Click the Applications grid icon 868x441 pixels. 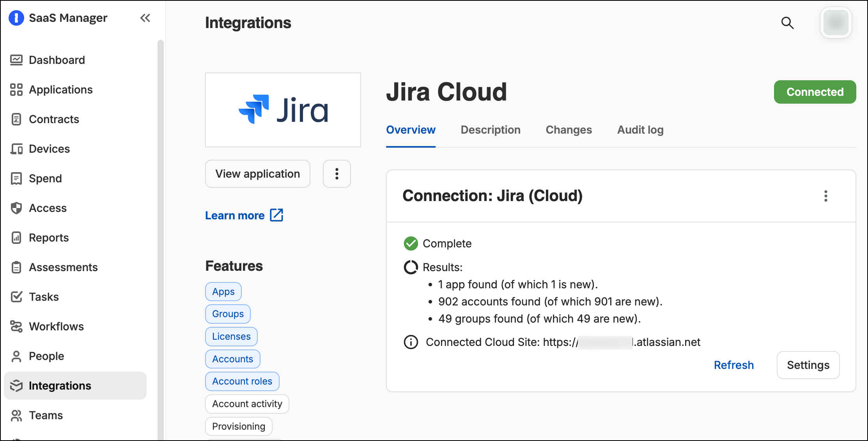coord(16,90)
